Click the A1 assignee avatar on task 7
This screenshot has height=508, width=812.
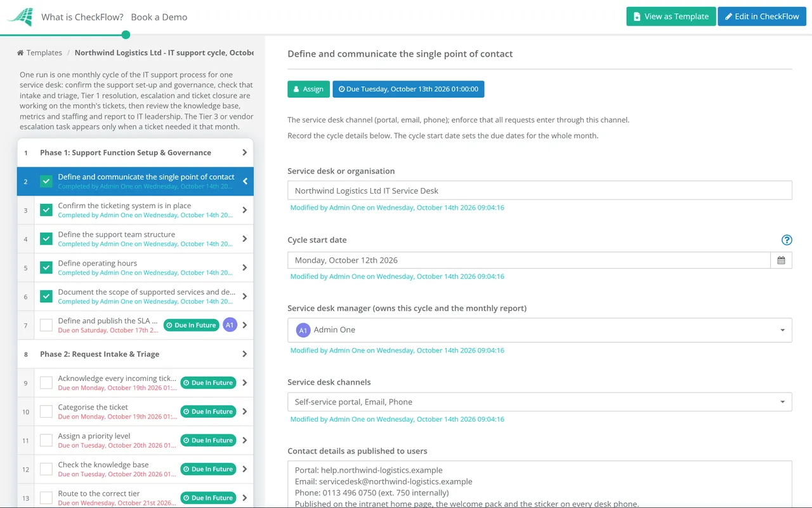tap(230, 325)
